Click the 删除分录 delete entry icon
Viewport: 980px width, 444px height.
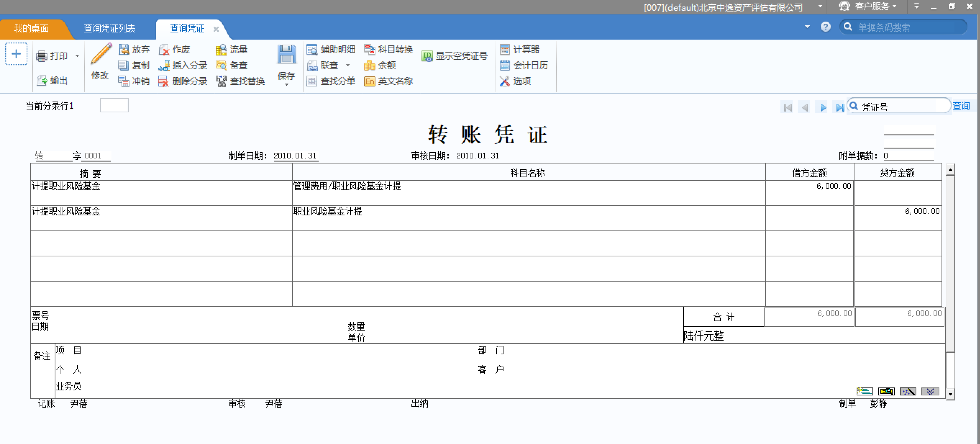[x=164, y=81]
